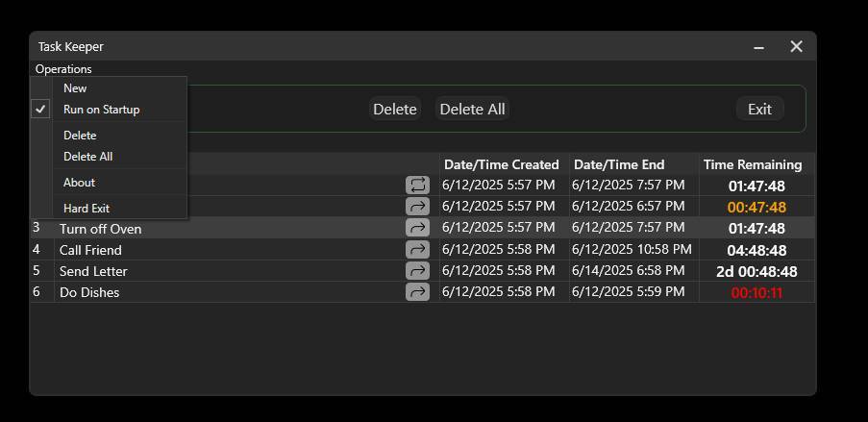Click the 2d 00:48:48 time remaining cell
868x422 pixels.
click(x=756, y=271)
